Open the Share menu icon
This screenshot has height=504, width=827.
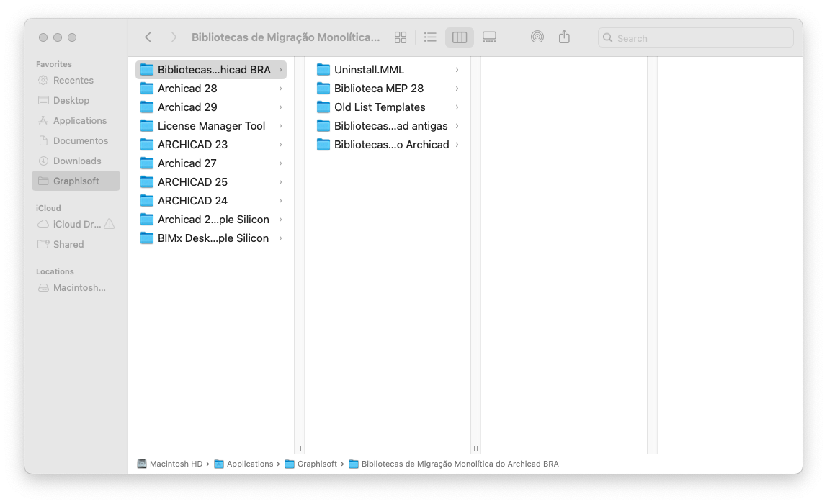564,37
